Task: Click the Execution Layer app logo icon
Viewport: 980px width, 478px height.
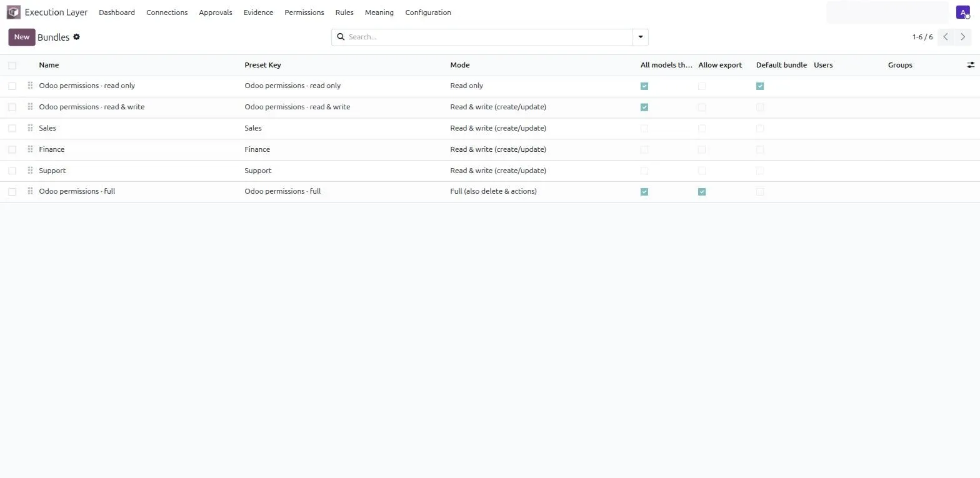Action: [13, 12]
